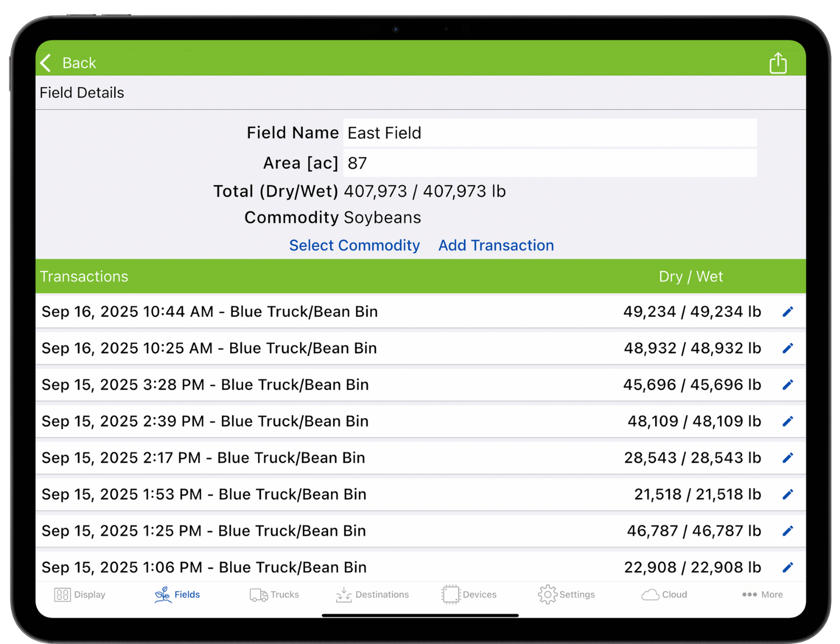This screenshot has width=840, height=644.
Task: Tap the Add Transaction link
Action: click(x=496, y=245)
